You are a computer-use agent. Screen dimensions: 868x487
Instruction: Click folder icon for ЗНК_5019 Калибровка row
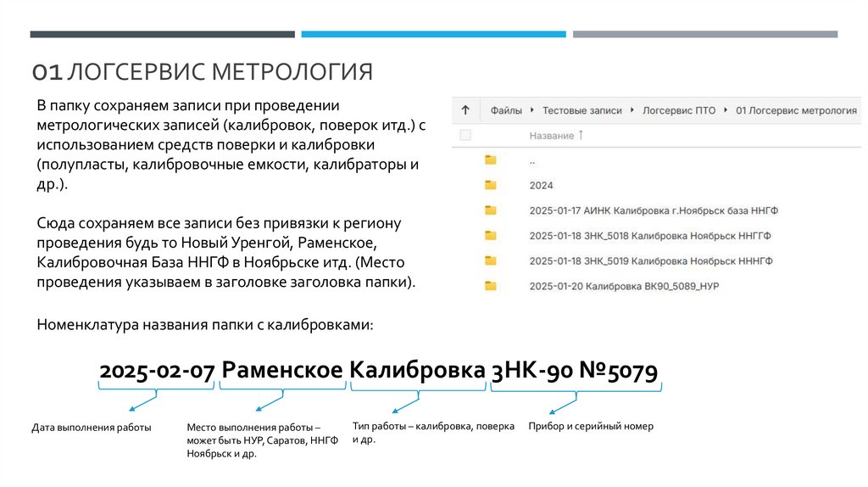point(491,261)
